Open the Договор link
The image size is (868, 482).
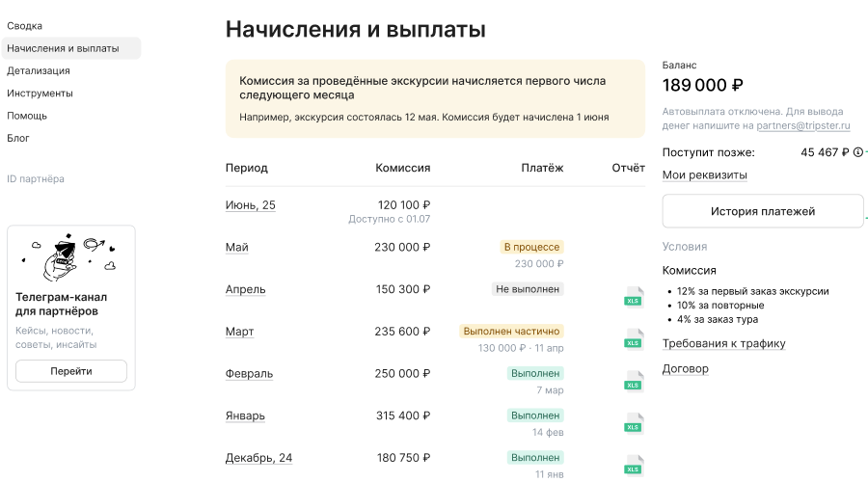point(685,368)
